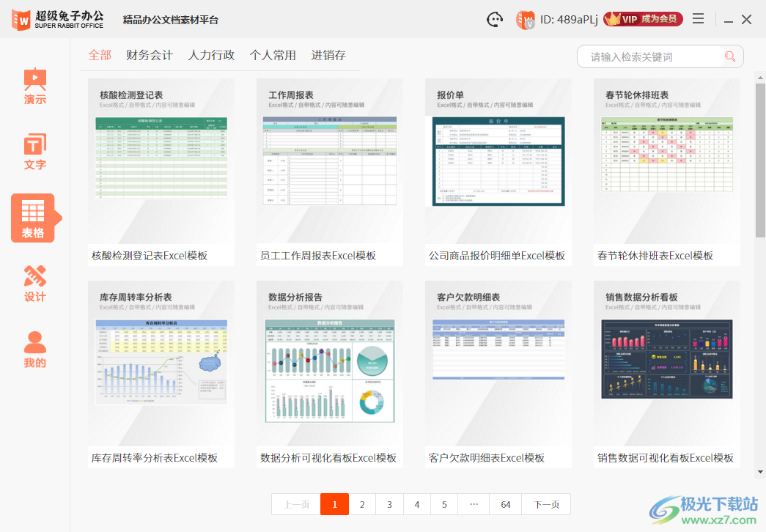
Task: Select the 表格 spreadsheet sidebar icon
Action: (x=33, y=218)
